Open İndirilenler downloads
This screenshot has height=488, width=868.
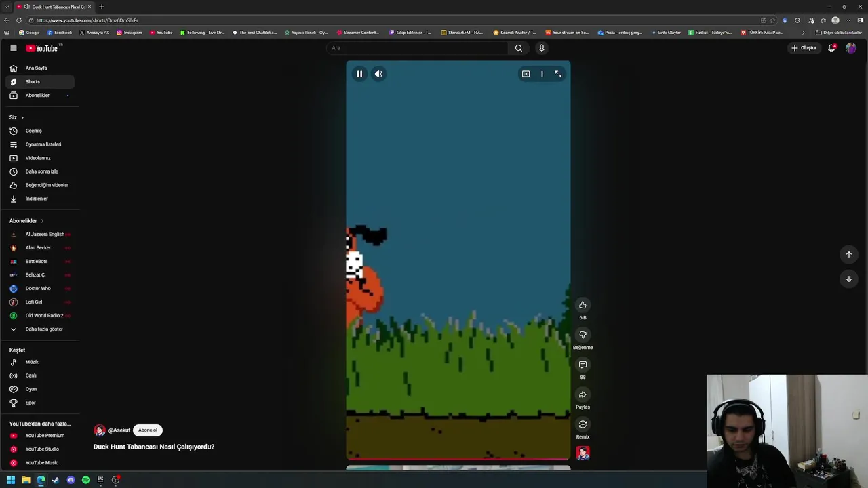pos(40,199)
